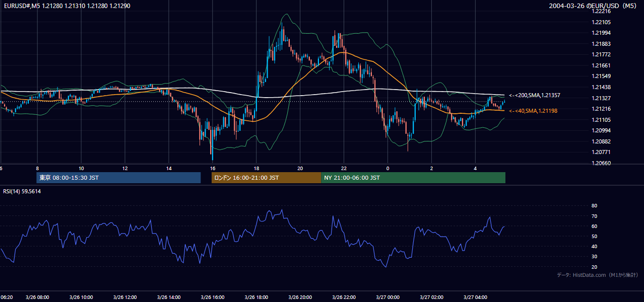Select the 東京 08:00-15:30 JST session bar
The width and height of the screenshot is (644, 302).
click(x=118, y=178)
